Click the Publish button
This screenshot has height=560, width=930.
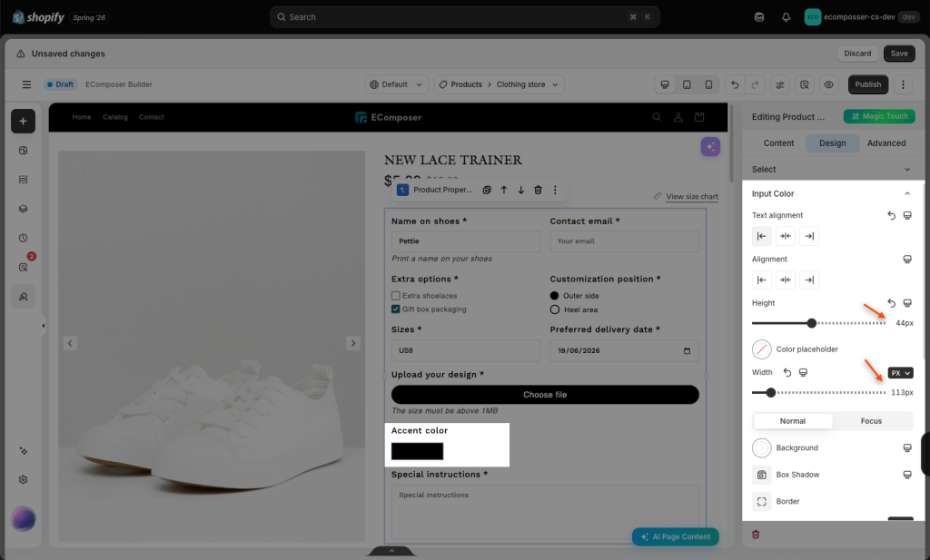[x=867, y=84]
